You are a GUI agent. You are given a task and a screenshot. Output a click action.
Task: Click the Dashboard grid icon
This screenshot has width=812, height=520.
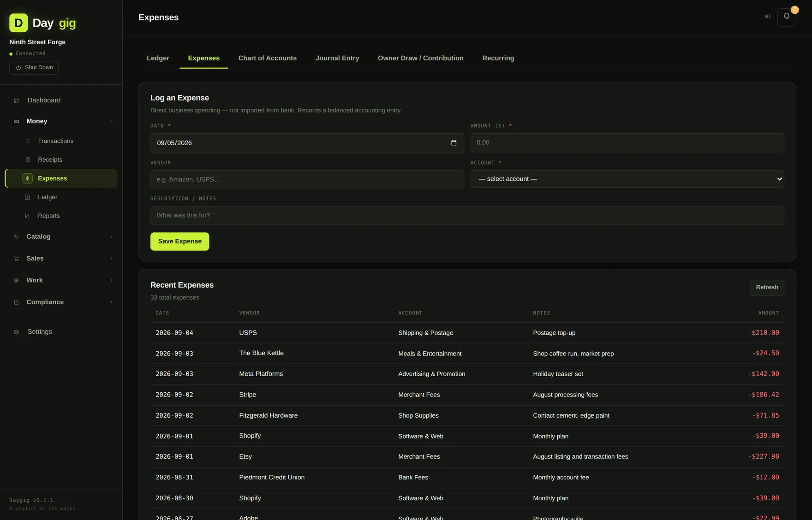pyautogui.click(x=17, y=100)
